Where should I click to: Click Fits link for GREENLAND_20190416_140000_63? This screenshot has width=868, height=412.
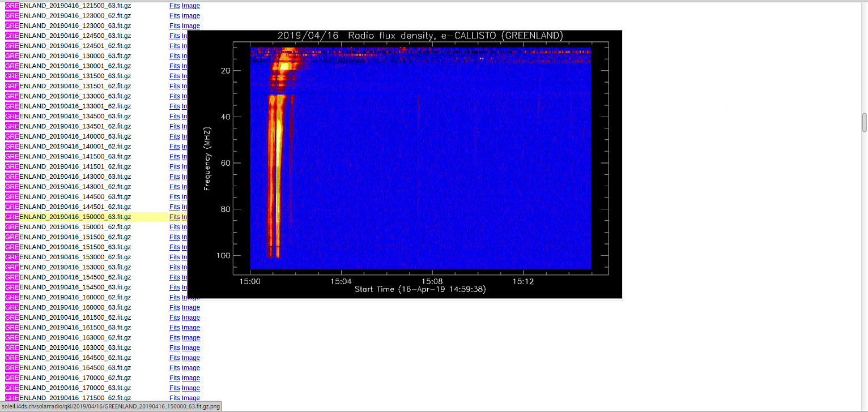click(x=175, y=136)
